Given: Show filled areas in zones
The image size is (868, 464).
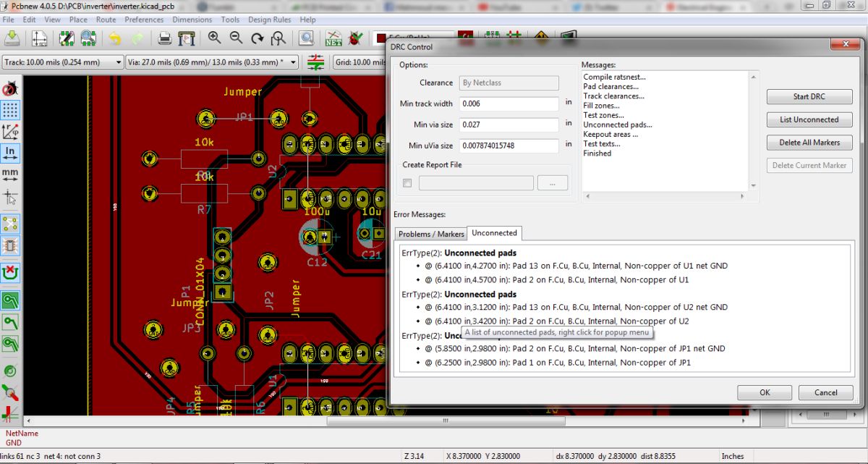Looking at the screenshot, I should [x=10, y=300].
